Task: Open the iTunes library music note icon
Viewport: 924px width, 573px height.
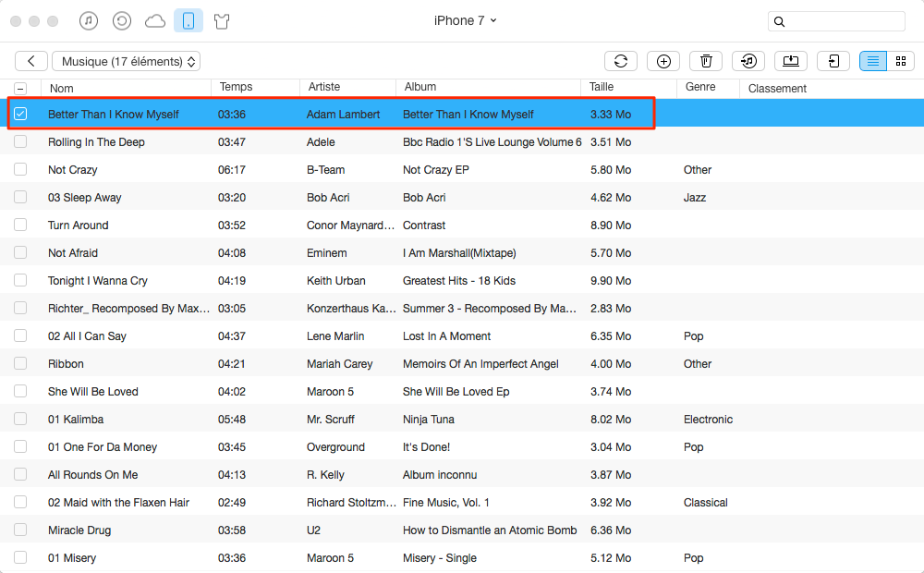Action: click(x=89, y=21)
